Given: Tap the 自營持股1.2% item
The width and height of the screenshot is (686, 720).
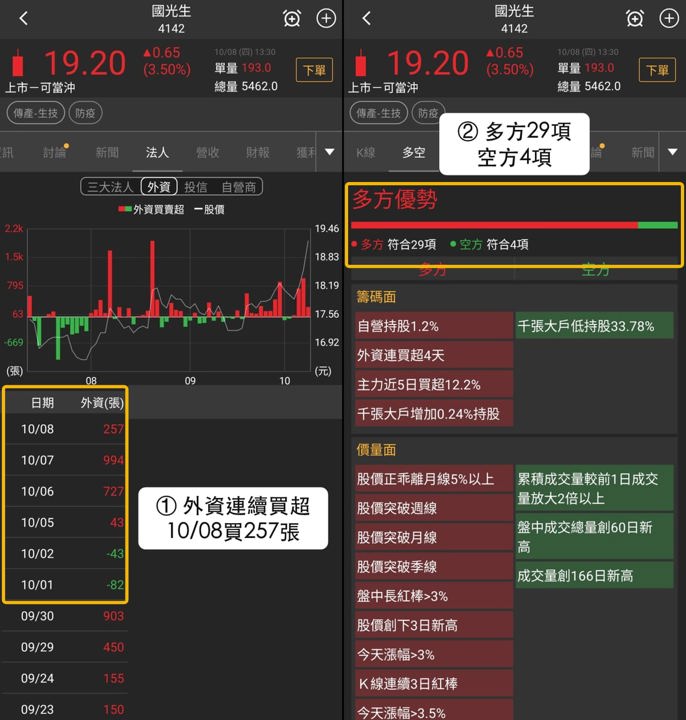Looking at the screenshot, I should [434, 326].
